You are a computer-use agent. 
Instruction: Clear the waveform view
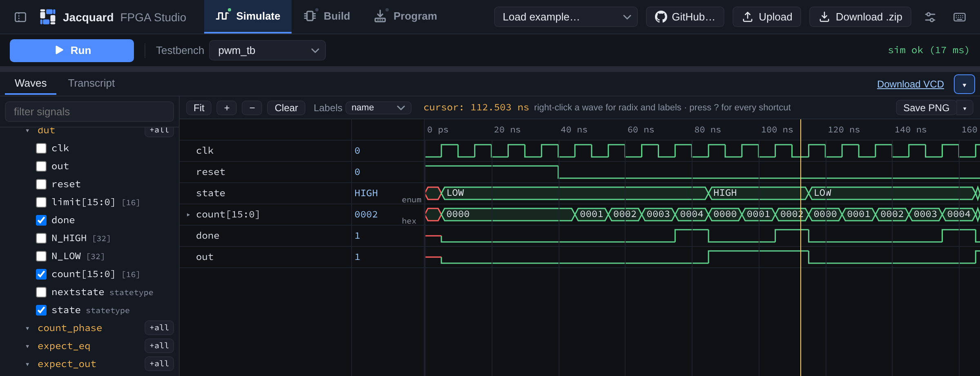click(x=286, y=108)
